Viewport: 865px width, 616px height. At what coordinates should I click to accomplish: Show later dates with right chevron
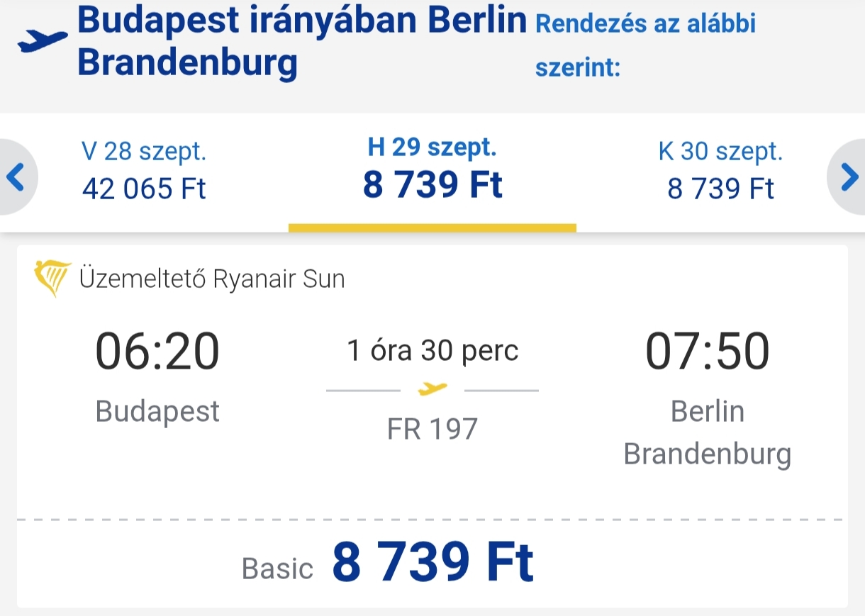(x=848, y=177)
